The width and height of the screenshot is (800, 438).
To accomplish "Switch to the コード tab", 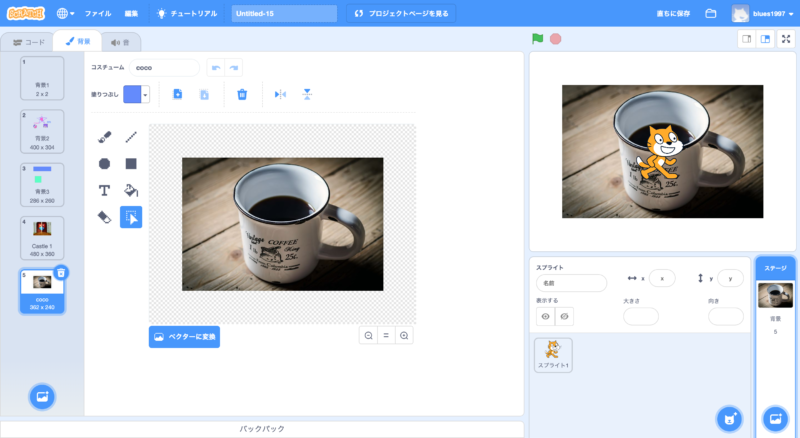I will [28, 42].
